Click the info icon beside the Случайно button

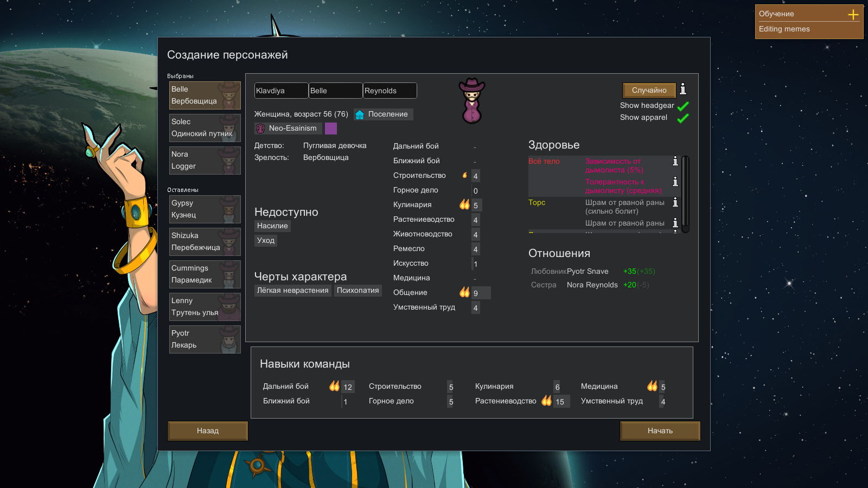683,89
